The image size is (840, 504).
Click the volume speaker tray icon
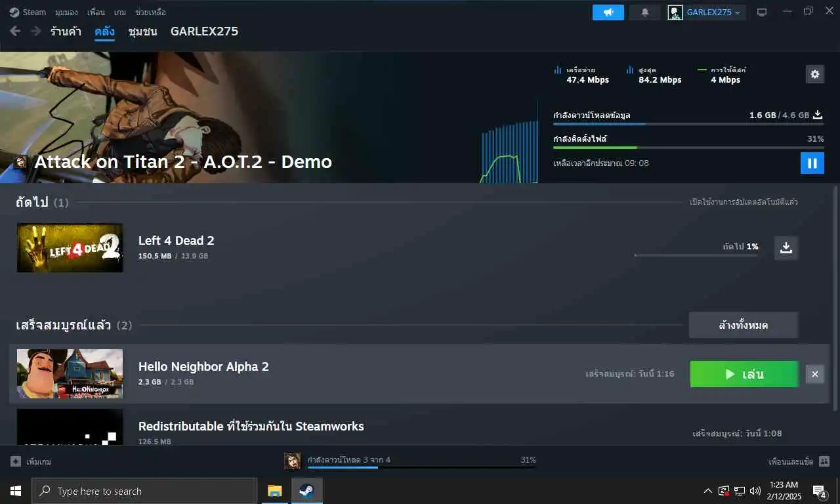755,491
